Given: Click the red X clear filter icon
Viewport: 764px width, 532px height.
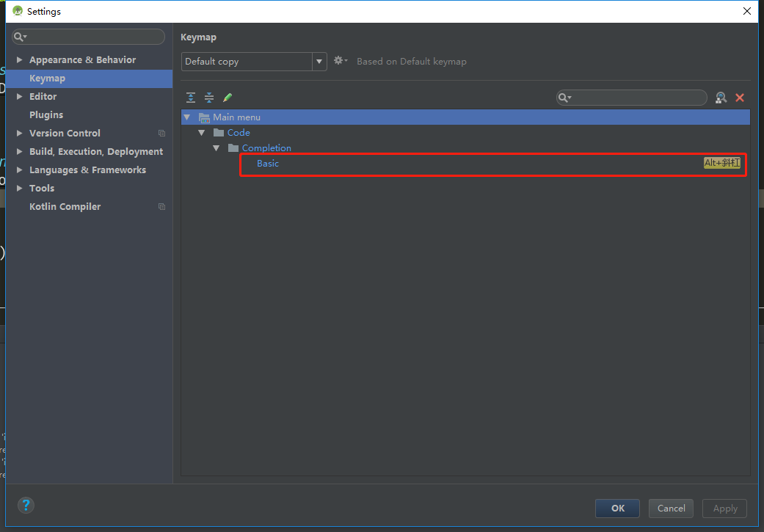Looking at the screenshot, I should click(x=740, y=98).
